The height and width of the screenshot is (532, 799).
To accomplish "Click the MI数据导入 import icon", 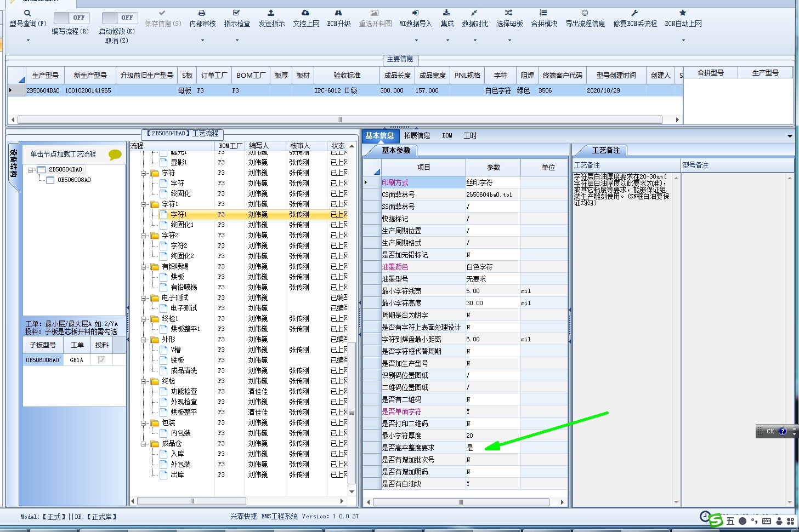I will [415, 13].
